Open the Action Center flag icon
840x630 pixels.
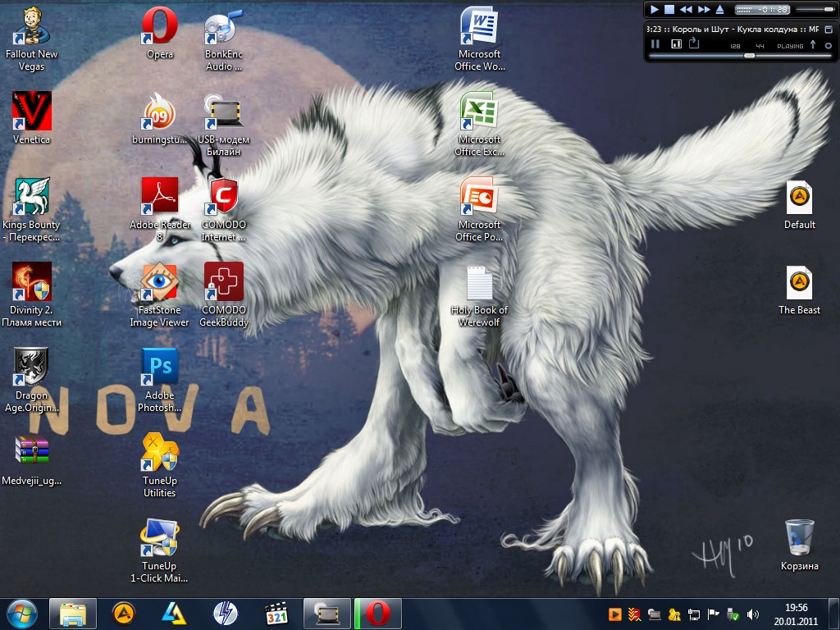pyautogui.click(x=714, y=614)
